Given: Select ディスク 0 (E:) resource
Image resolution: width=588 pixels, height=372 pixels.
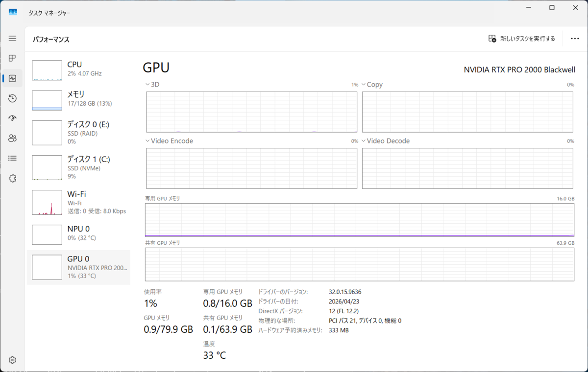Looking at the screenshot, I should [78, 132].
